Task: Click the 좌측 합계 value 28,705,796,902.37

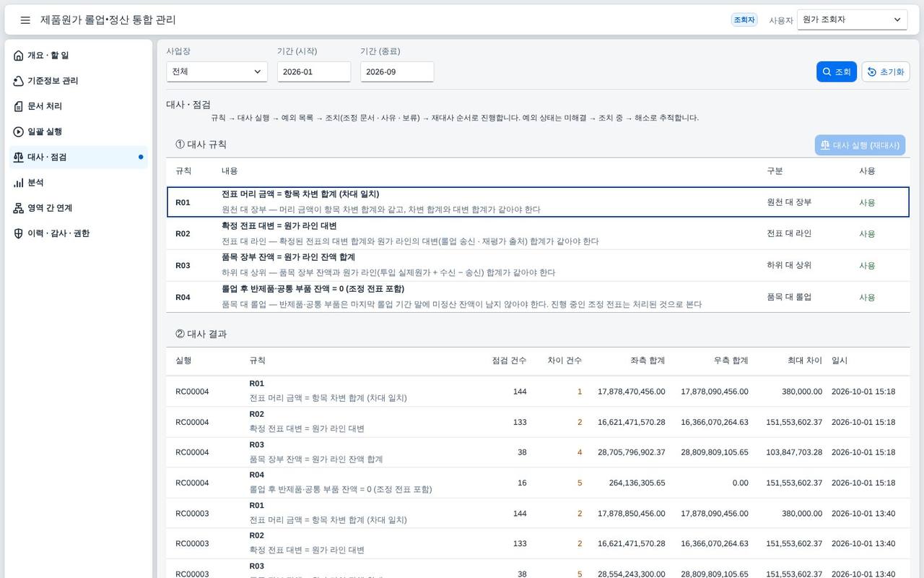Action: tap(632, 452)
